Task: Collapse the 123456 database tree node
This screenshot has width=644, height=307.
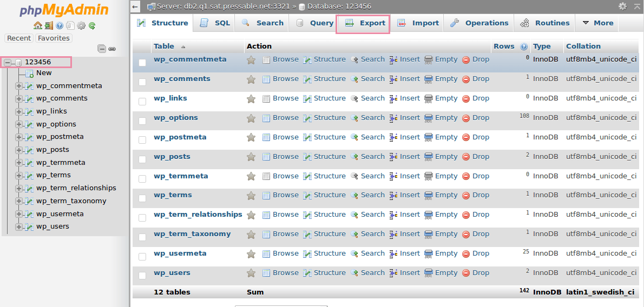Action: click(8, 62)
